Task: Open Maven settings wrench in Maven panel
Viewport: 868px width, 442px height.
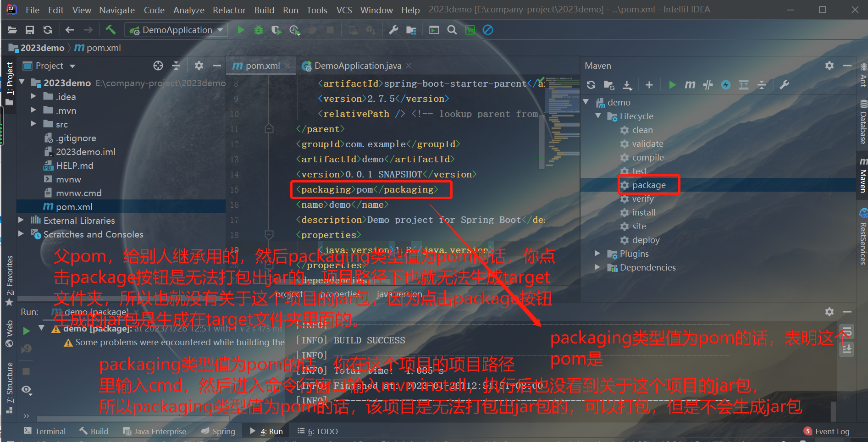Action: pos(785,85)
